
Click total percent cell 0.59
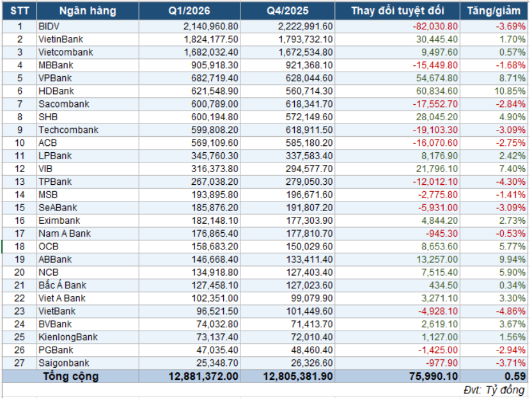pyautogui.click(x=494, y=376)
